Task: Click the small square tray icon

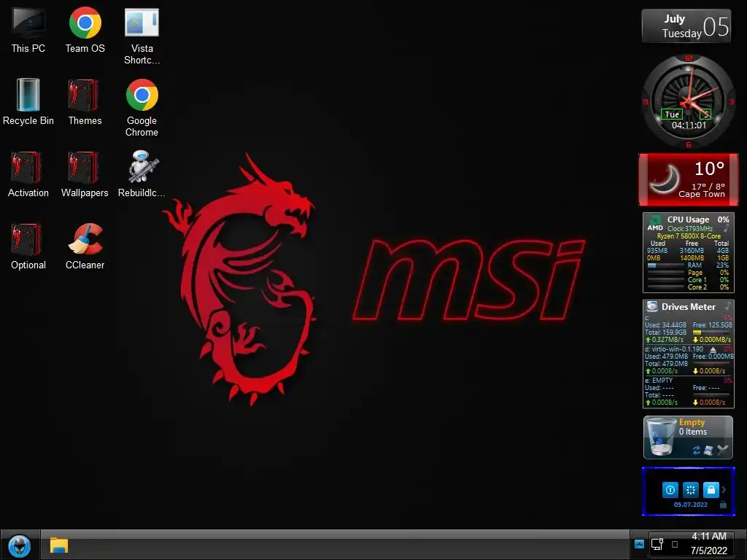Action: [675, 544]
